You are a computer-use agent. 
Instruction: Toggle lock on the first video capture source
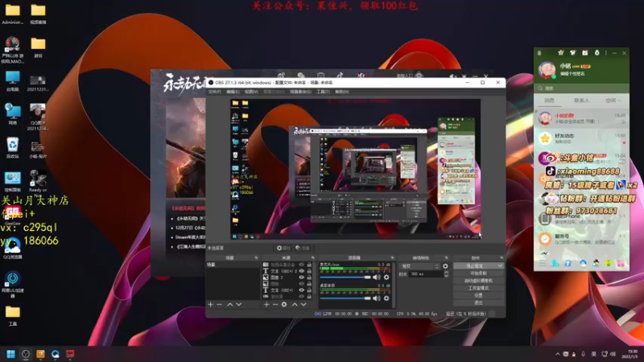click(309, 265)
